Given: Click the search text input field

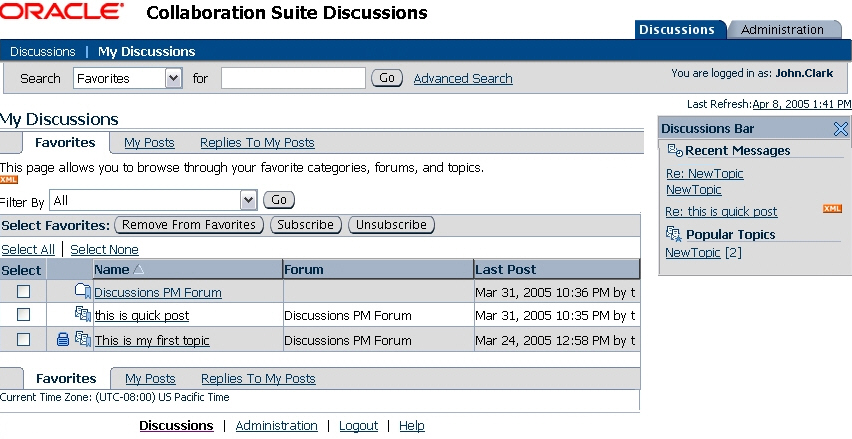Looking at the screenshot, I should coord(293,78).
